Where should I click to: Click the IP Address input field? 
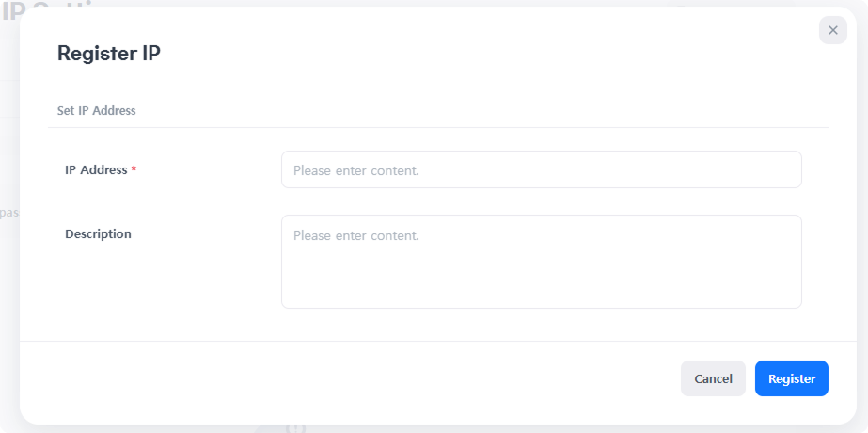(x=541, y=169)
